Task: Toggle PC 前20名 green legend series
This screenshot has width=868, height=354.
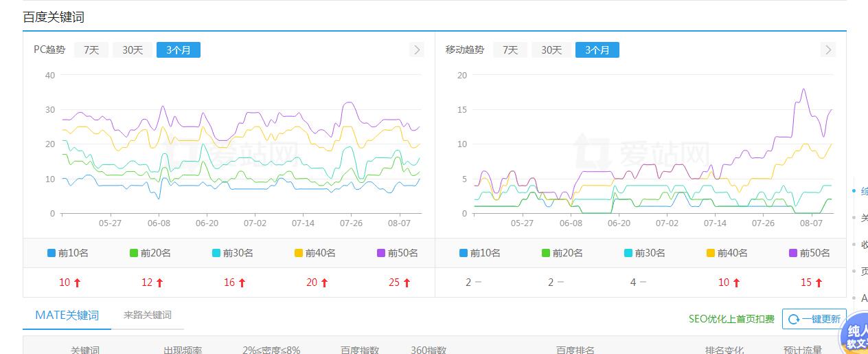Action: [150, 253]
